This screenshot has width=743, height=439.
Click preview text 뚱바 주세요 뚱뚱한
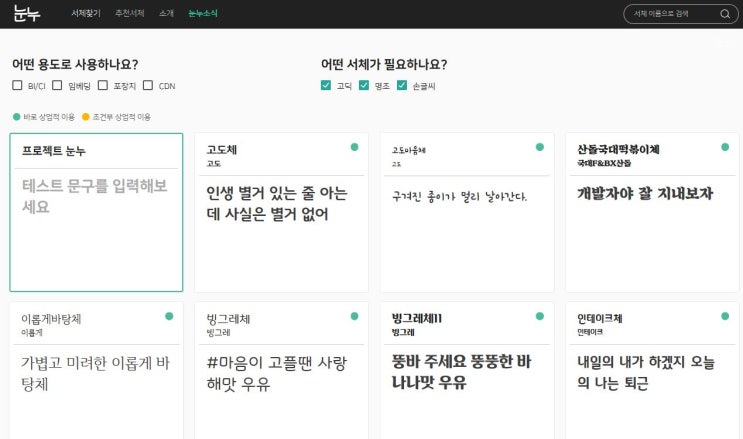click(461, 372)
